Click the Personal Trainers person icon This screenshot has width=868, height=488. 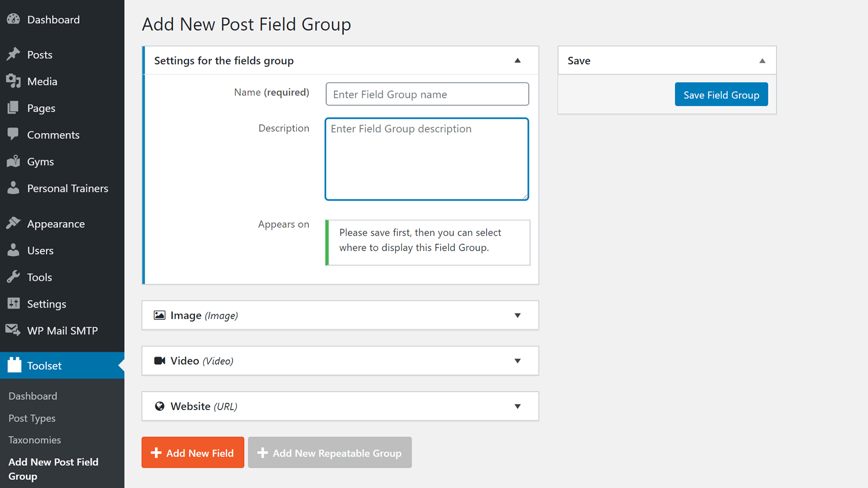(x=14, y=188)
